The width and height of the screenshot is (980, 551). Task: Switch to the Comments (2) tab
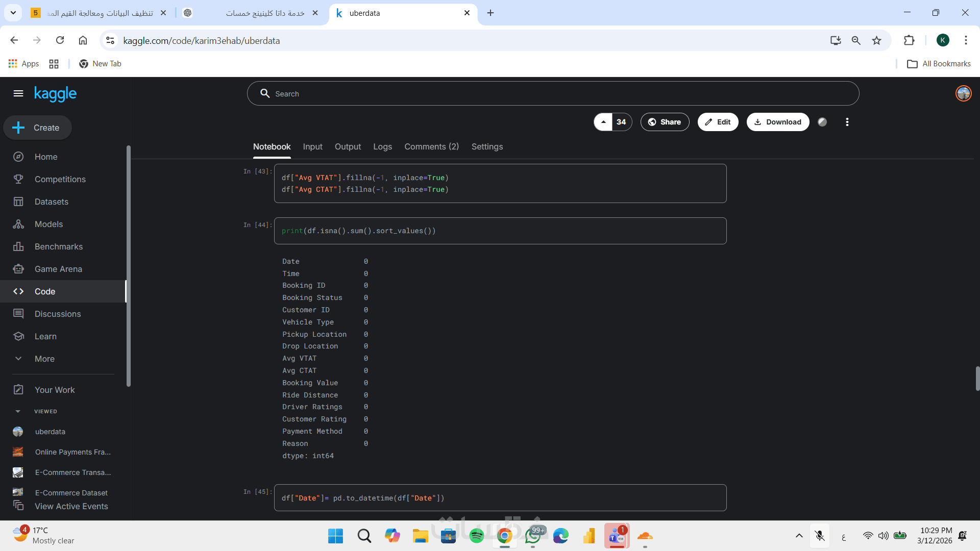pyautogui.click(x=431, y=146)
